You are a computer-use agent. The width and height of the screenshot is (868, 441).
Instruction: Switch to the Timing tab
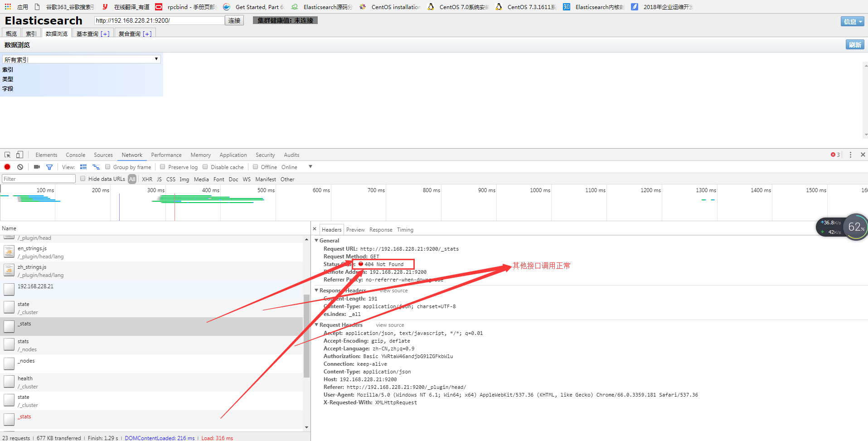[405, 230]
